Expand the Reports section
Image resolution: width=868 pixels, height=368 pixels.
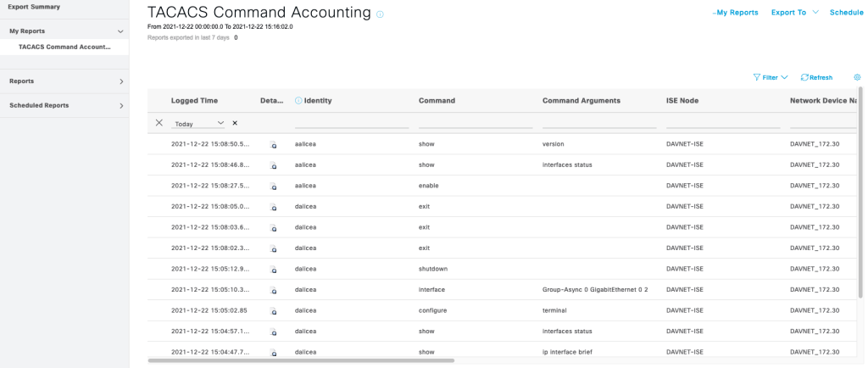point(120,81)
